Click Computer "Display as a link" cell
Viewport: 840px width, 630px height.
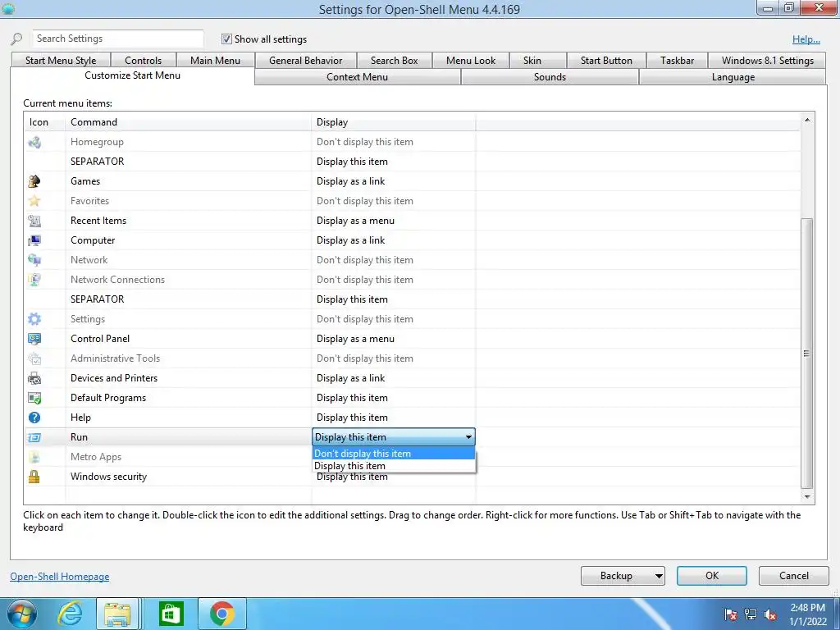click(x=393, y=240)
